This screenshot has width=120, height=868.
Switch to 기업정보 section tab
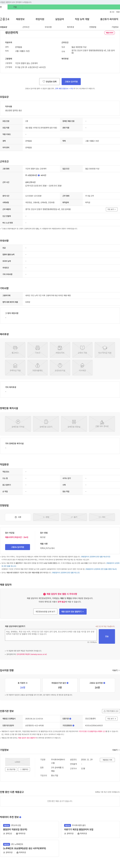(115, 27)
